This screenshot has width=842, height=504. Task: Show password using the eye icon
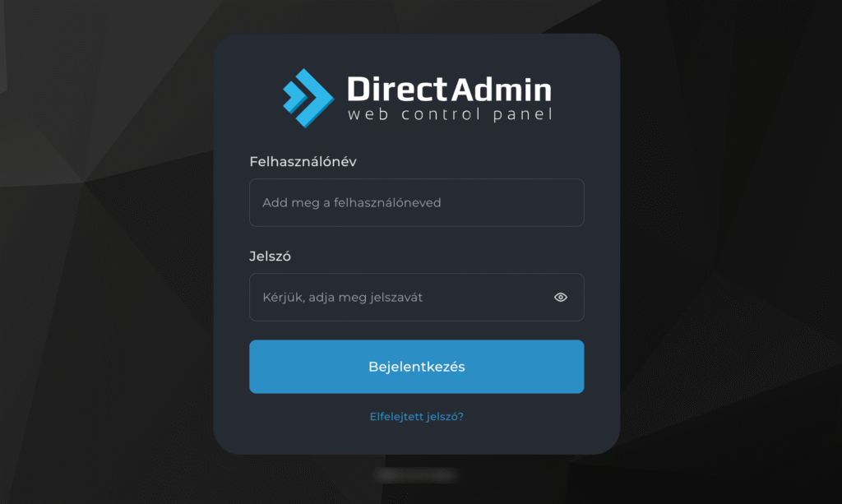click(561, 298)
